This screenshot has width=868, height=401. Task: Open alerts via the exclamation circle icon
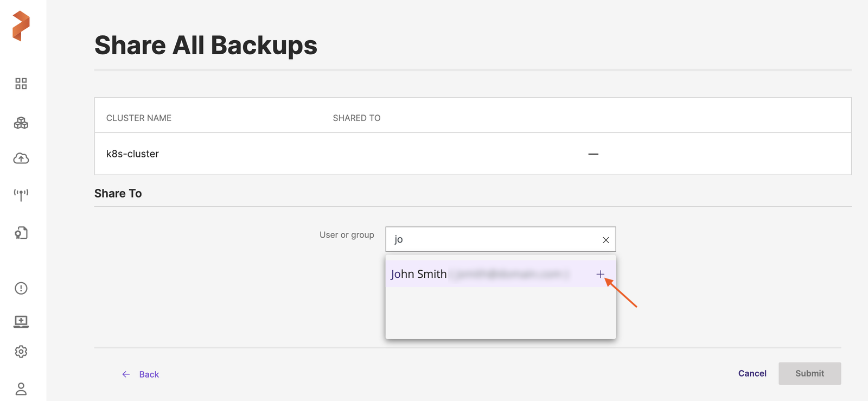click(21, 288)
